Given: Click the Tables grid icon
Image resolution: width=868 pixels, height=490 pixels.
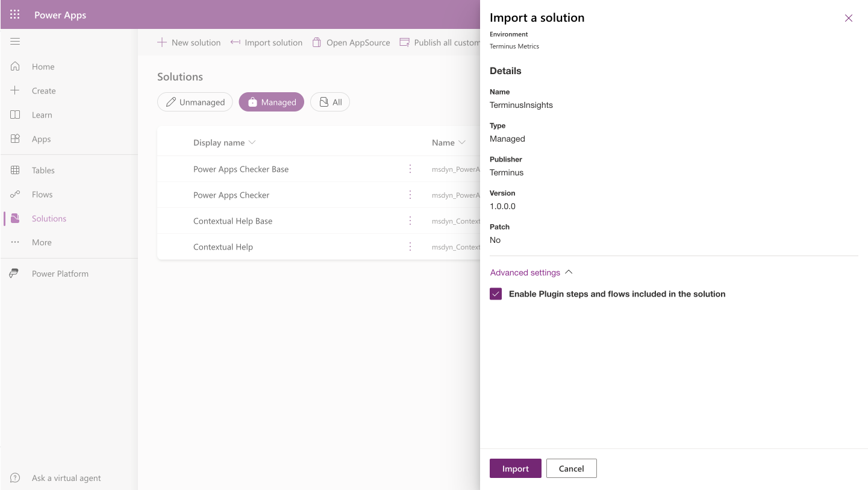Looking at the screenshot, I should [x=15, y=170].
